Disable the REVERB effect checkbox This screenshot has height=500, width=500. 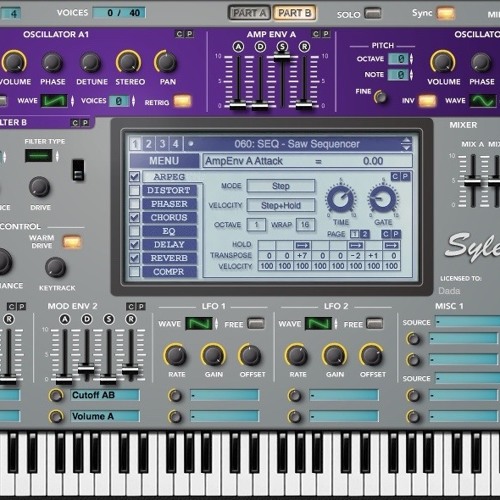pyautogui.click(x=134, y=258)
